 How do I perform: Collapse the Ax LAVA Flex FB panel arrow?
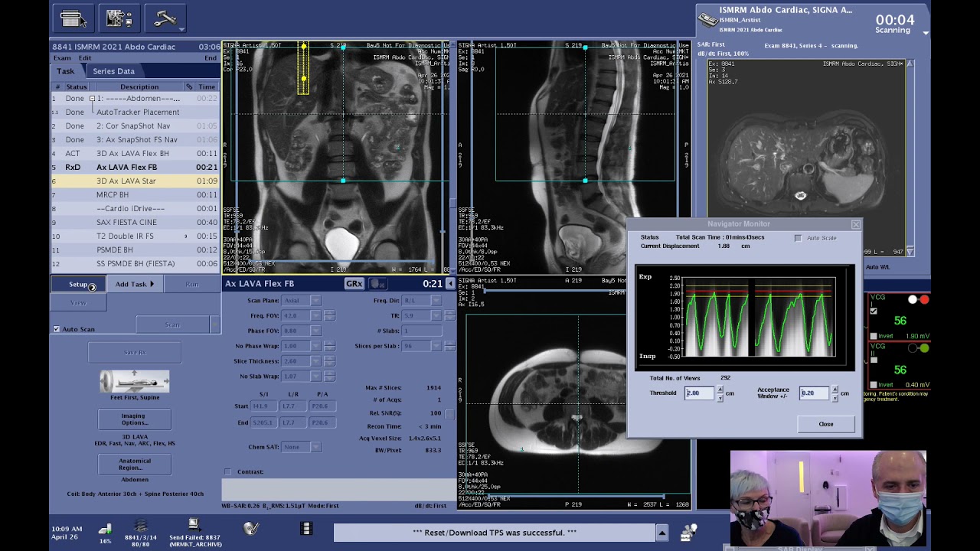[450, 283]
